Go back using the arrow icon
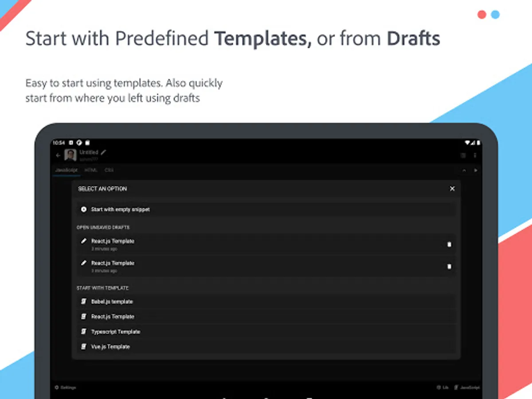This screenshot has width=532, height=399. pos(58,156)
